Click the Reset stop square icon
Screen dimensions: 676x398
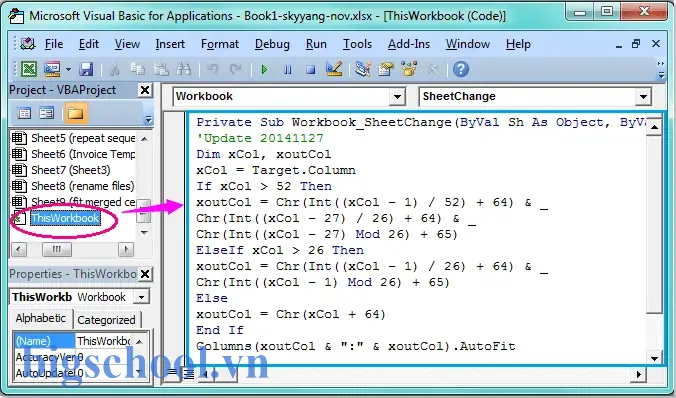(x=310, y=69)
